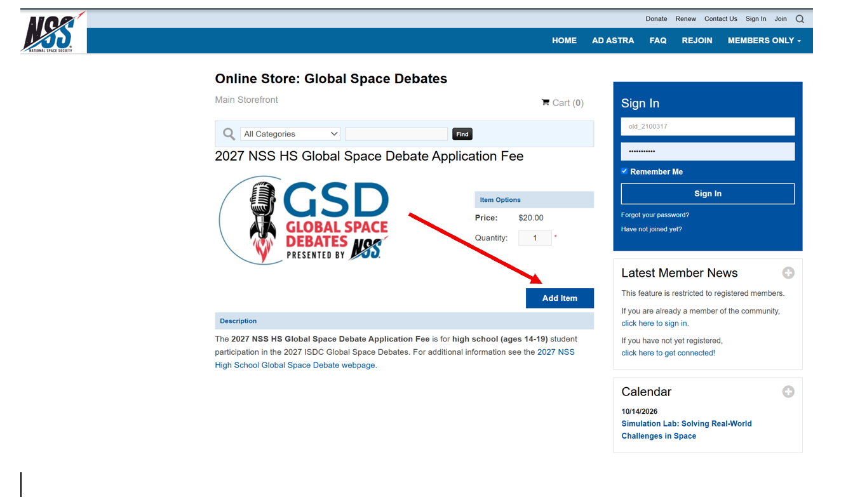Click the Sign In link in the top bar
The height and width of the screenshot is (504, 860).
click(756, 19)
